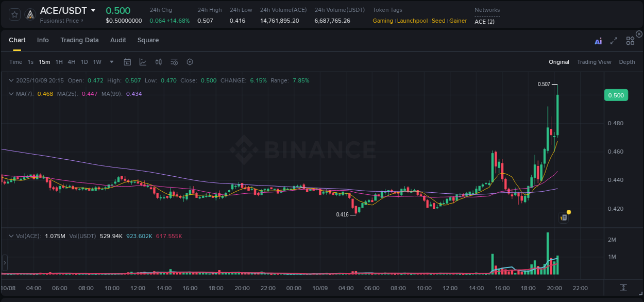The width and height of the screenshot is (644, 302).
Task: Toggle the favorite star for ACE/USDT
Action: (x=14, y=14)
